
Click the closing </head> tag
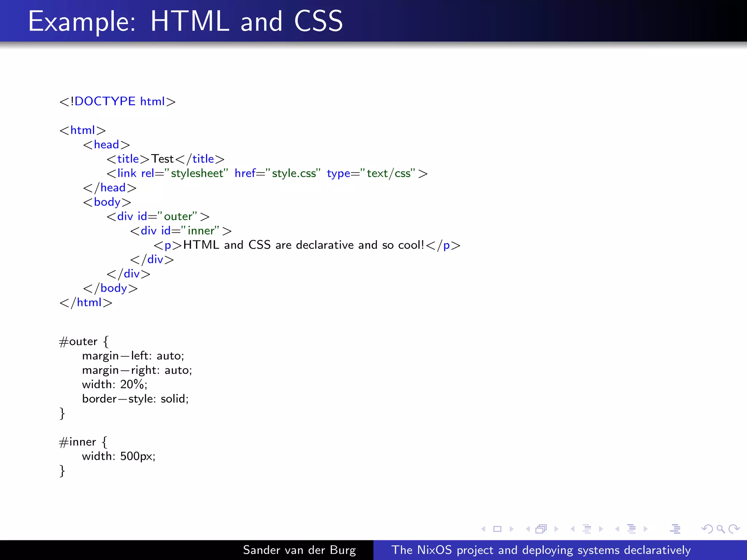pos(110,188)
